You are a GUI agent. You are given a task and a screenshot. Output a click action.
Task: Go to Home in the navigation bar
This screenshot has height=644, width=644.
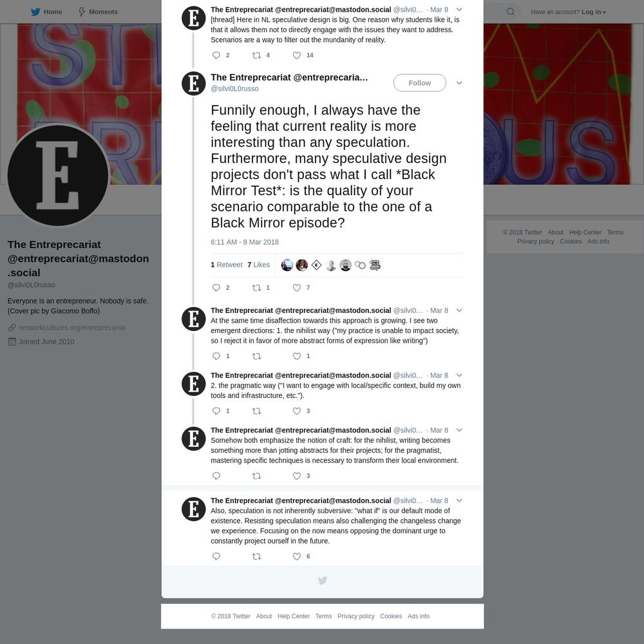46,12
